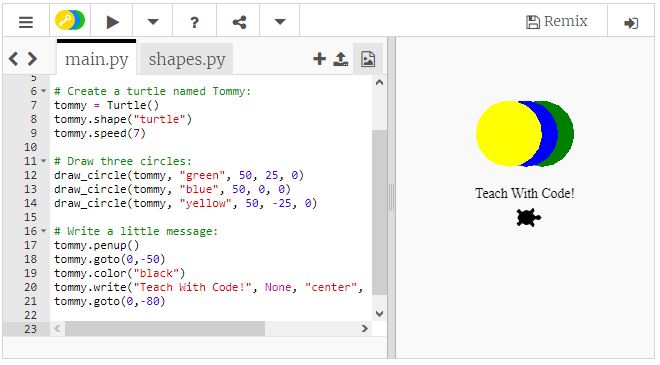Click the turtle sprite in the output
Viewport: 660px width, 365px height.
528,218
